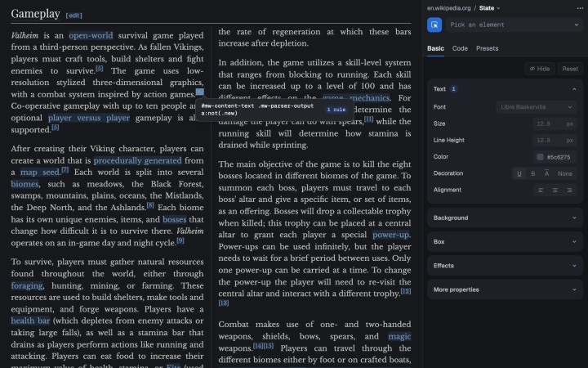Click the Reset button
Viewport: 588px width, 368px height.
[570, 69]
